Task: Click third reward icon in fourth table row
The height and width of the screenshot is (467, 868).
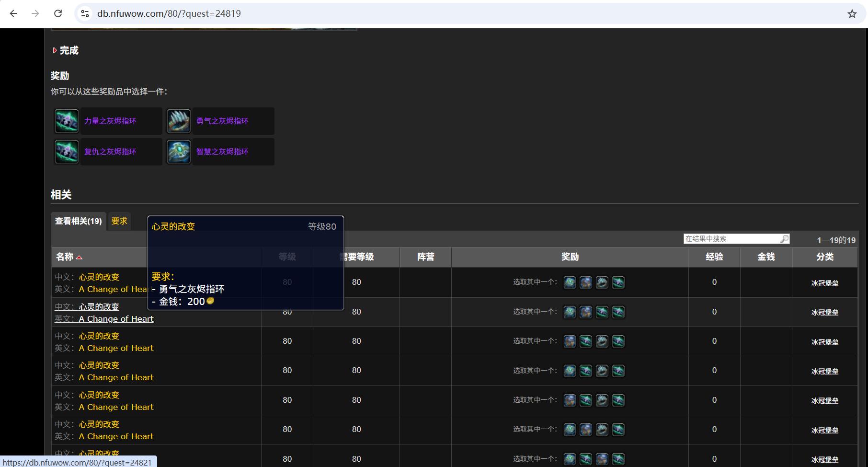Action: click(602, 371)
